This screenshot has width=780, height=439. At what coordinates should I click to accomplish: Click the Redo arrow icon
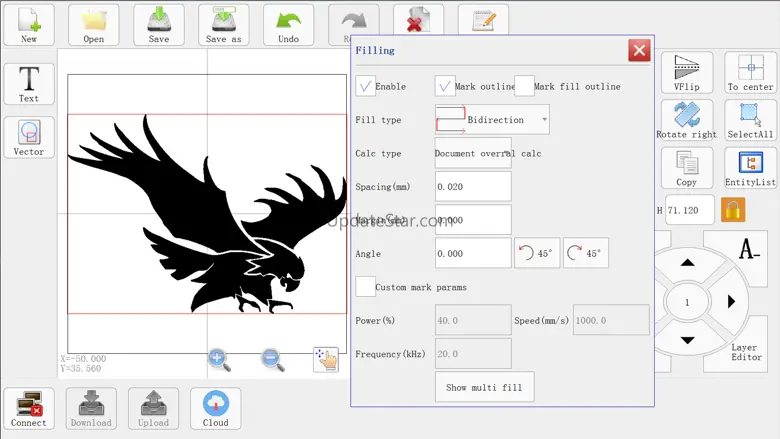point(353,21)
